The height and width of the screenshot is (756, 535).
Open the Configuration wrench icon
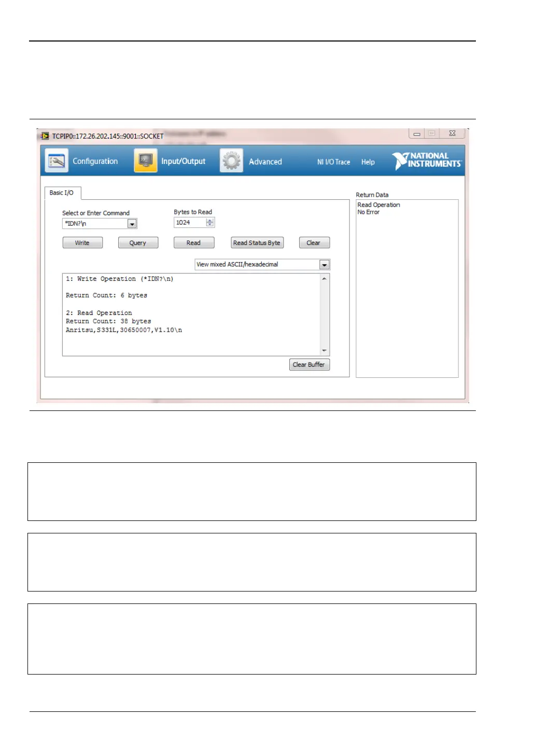[56, 161]
